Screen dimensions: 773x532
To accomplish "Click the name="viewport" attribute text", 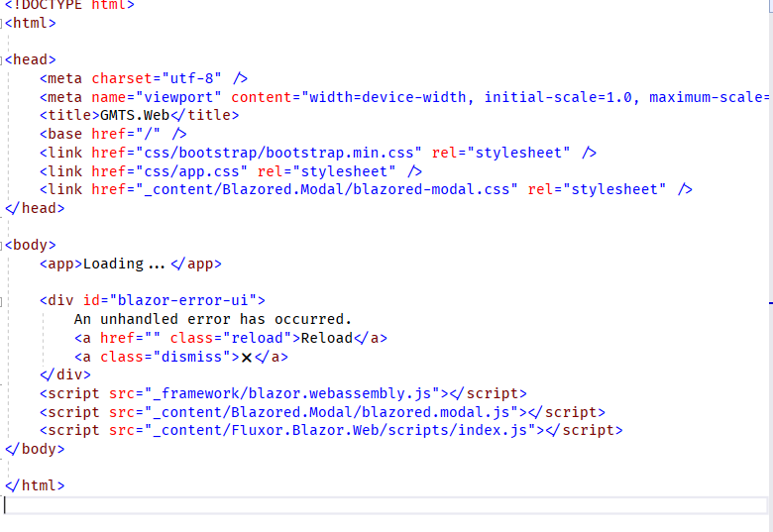I will 157,97.
